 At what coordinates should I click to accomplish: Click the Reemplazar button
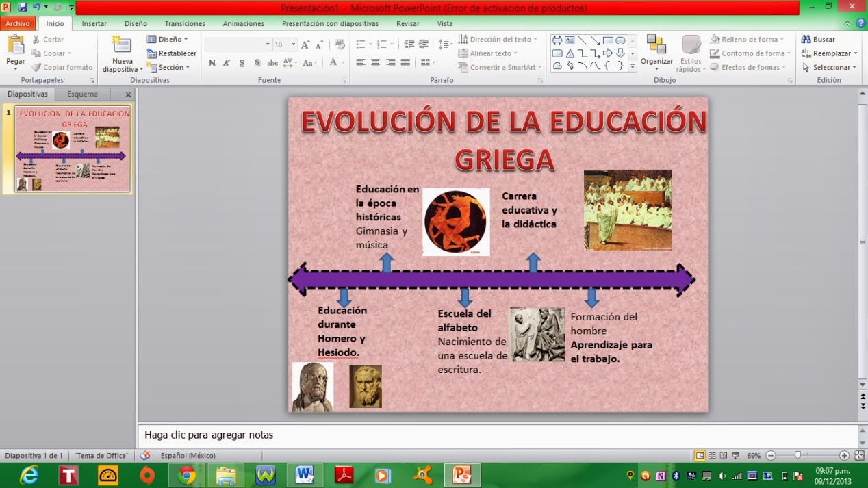pyautogui.click(x=829, y=53)
